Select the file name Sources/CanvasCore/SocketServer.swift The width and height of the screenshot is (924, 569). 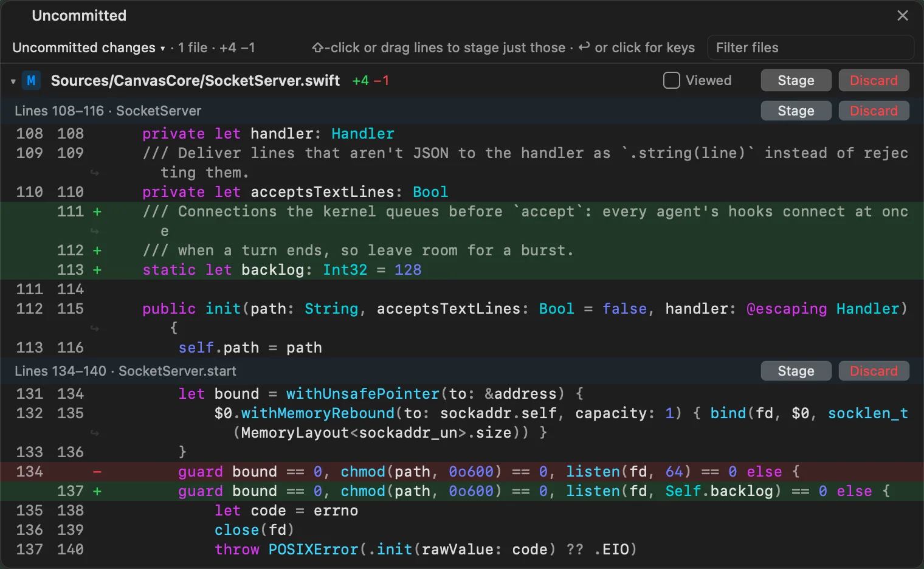(x=195, y=80)
